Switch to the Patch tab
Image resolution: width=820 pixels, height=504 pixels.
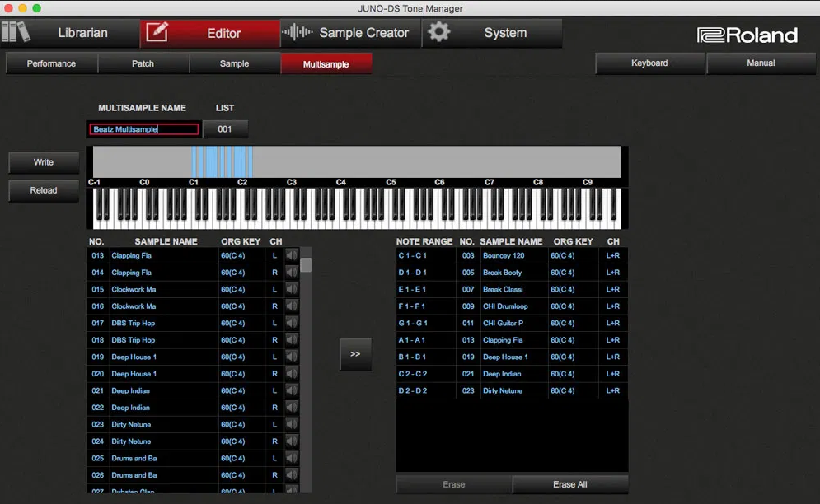(x=143, y=63)
